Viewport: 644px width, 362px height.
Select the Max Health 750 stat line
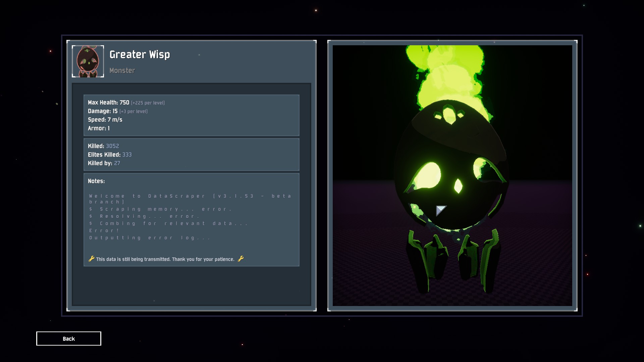(126, 103)
